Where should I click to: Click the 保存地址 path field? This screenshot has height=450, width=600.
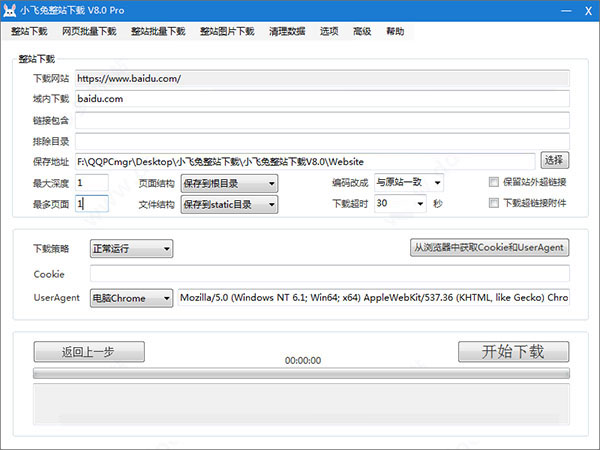click(x=305, y=161)
